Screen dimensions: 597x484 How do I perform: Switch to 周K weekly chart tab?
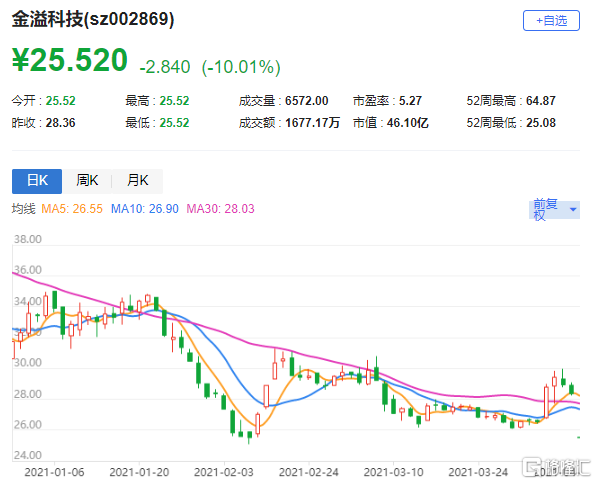click(x=87, y=181)
